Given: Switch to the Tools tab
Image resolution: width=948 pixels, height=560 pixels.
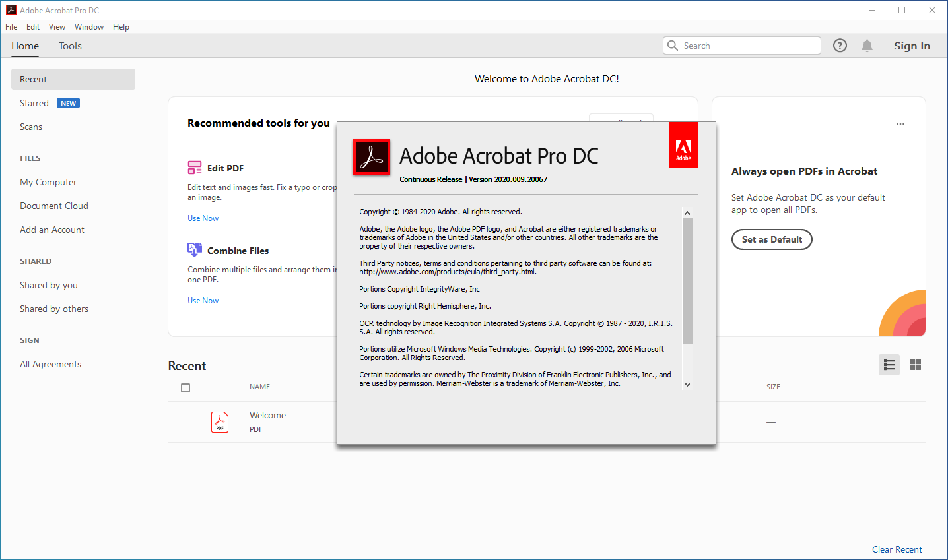Looking at the screenshot, I should pos(70,46).
